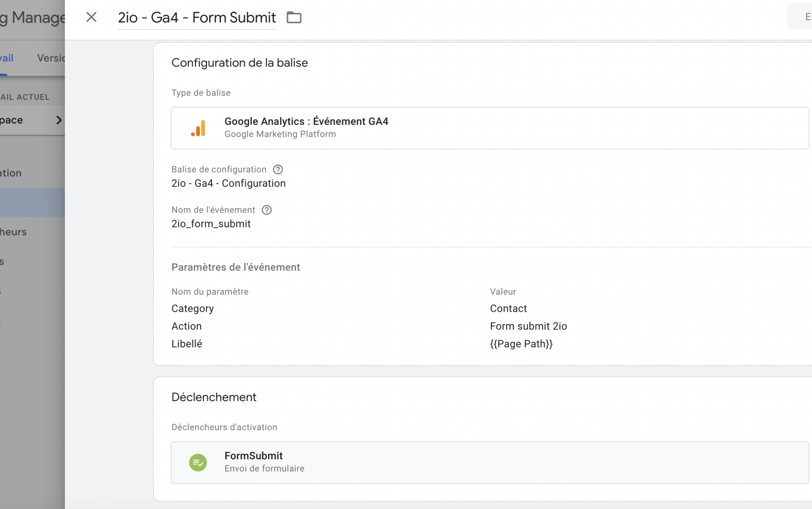Click the Category parameter name

(x=193, y=309)
